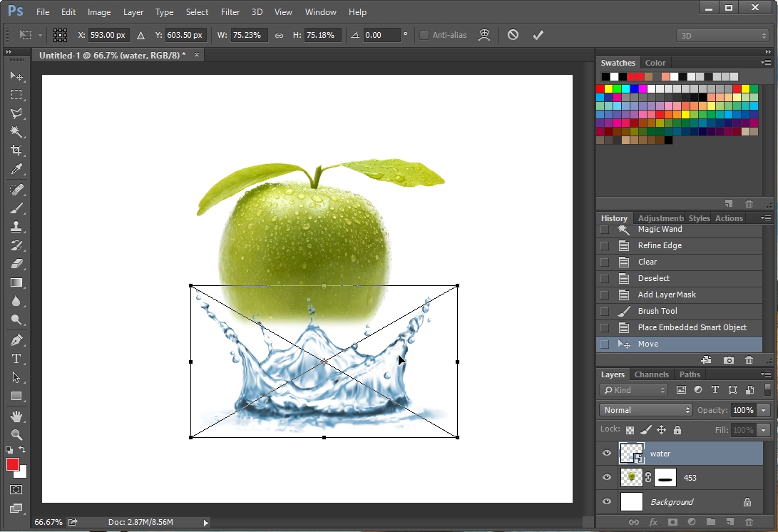The image size is (778, 532).
Task: Select the Gradient tool
Action: pos(16,282)
